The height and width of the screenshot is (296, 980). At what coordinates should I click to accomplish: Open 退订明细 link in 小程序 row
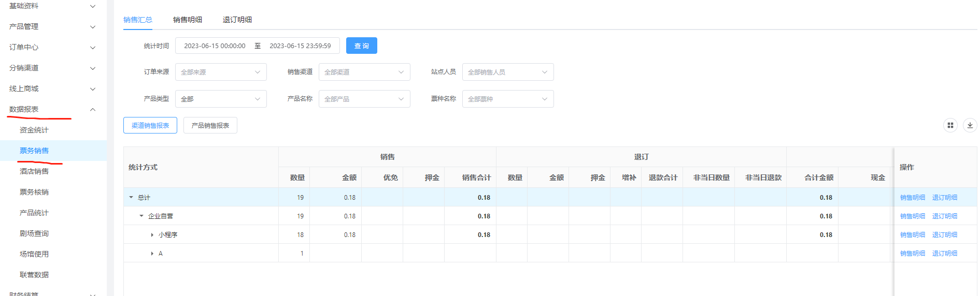(x=944, y=235)
